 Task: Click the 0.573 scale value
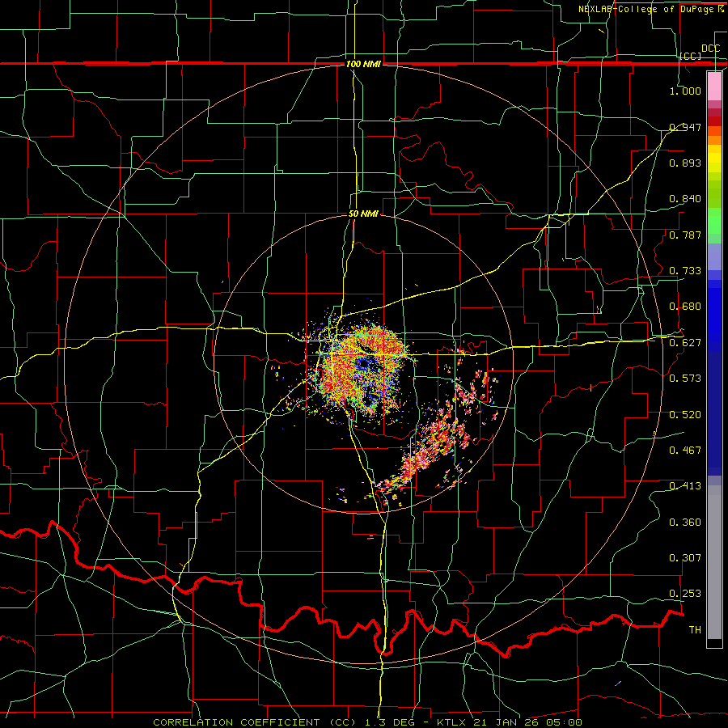click(x=685, y=379)
